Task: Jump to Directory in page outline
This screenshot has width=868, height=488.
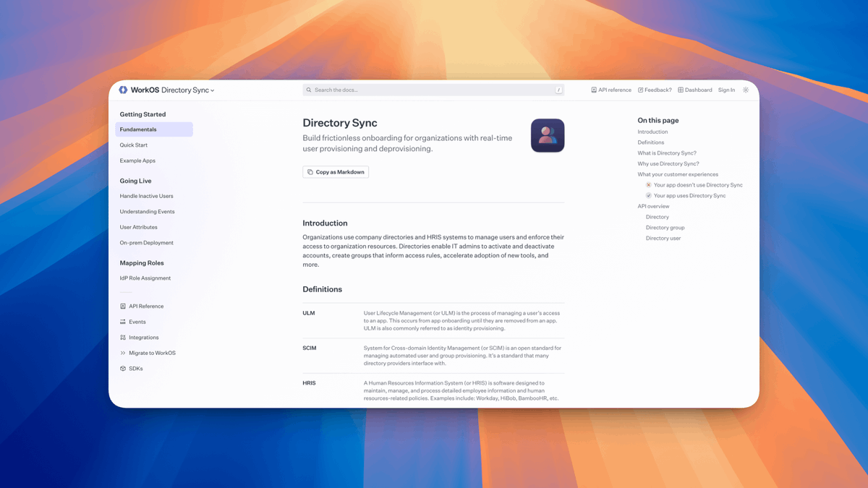Action: point(658,217)
